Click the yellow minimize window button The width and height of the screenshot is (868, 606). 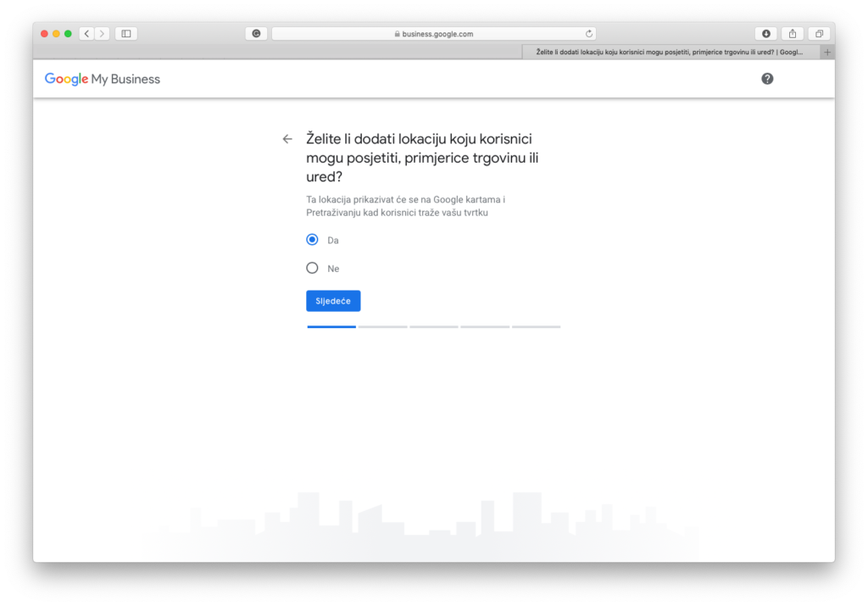click(x=56, y=34)
